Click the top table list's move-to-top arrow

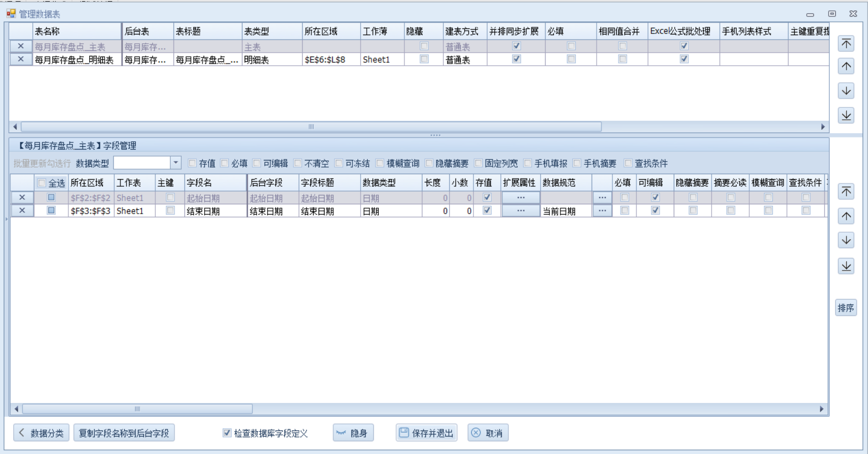846,44
